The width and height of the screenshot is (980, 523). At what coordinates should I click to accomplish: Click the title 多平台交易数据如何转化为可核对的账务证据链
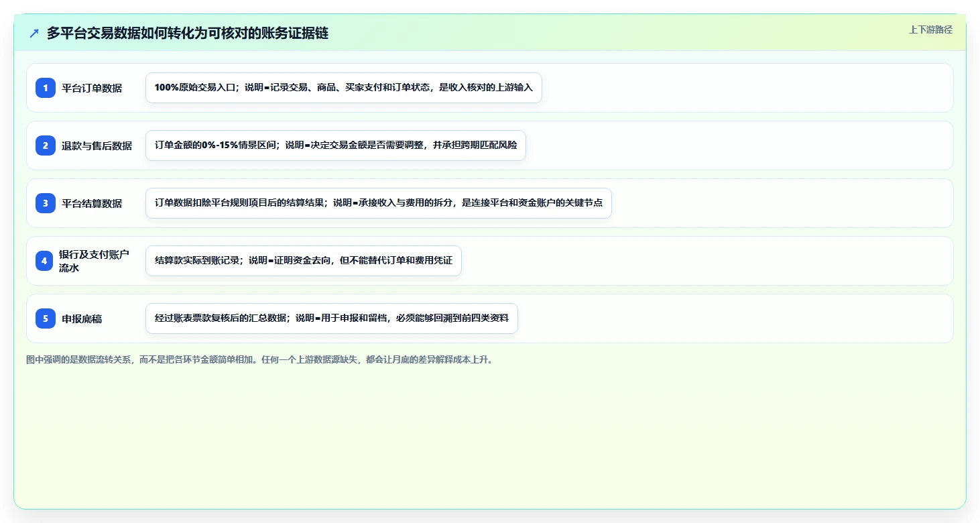pos(188,34)
